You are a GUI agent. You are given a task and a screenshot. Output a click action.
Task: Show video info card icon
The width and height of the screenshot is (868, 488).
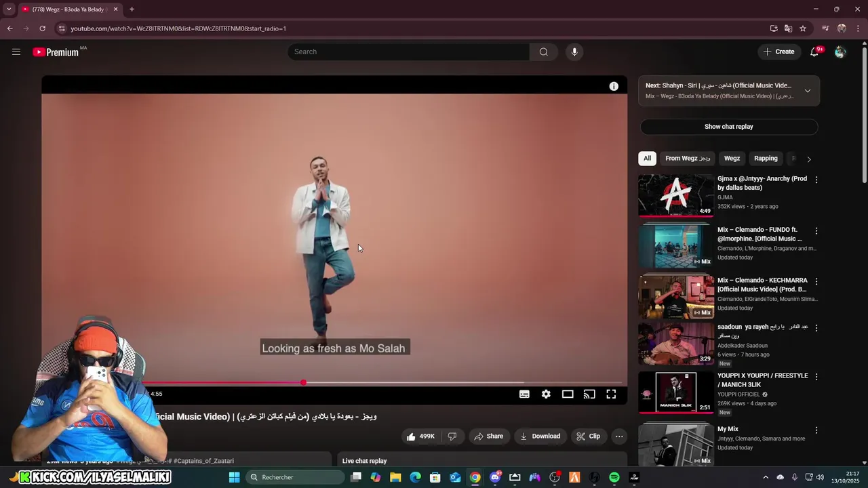pos(614,86)
